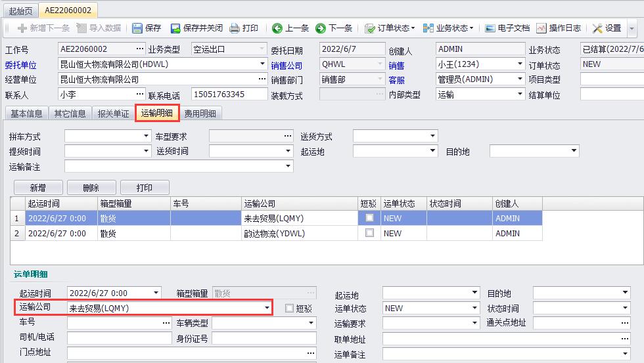Toggle 短驳 checkbox in row 1

(369, 218)
